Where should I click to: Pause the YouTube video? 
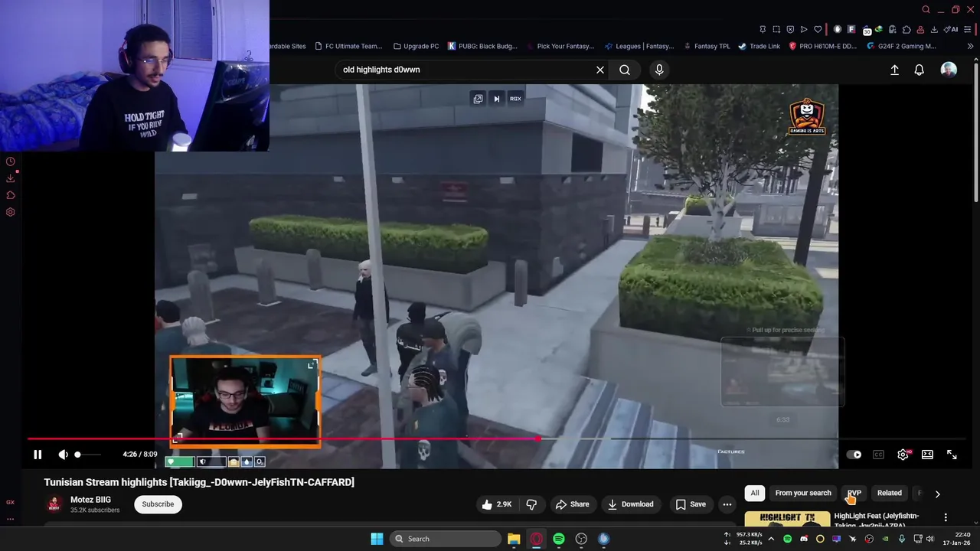pos(38,455)
